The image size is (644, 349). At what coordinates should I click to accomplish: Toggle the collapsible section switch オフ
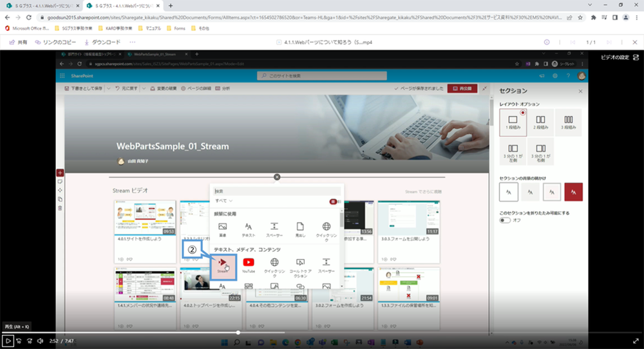click(x=505, y=220)
